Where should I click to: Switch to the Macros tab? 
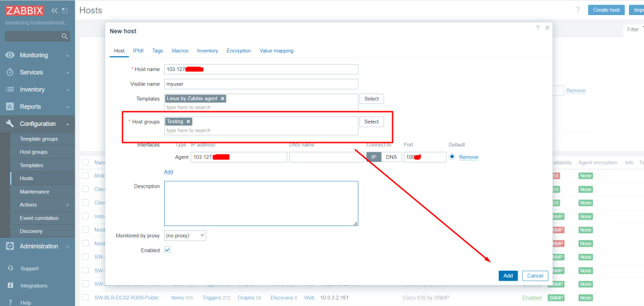(x=180, y=50)
